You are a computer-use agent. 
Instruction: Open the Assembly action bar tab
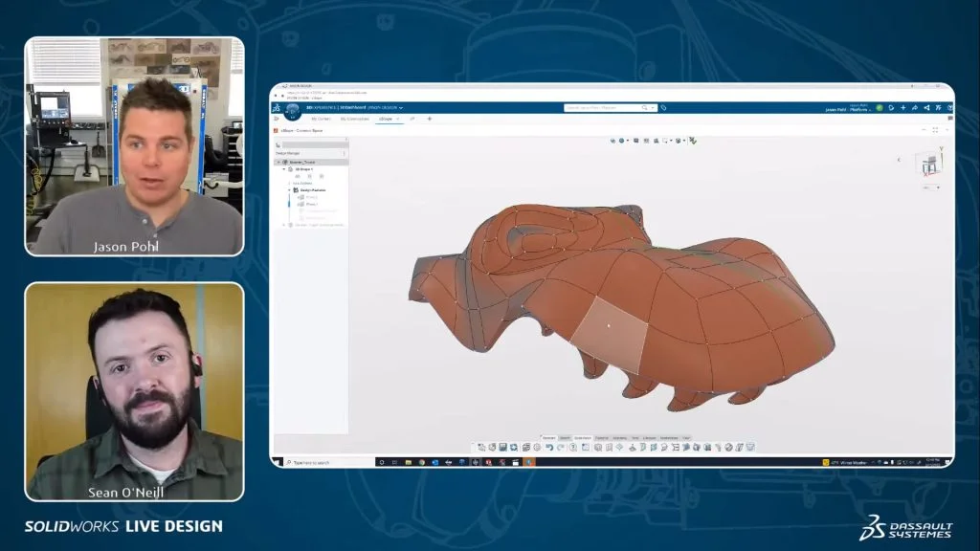tap(620, 438)
